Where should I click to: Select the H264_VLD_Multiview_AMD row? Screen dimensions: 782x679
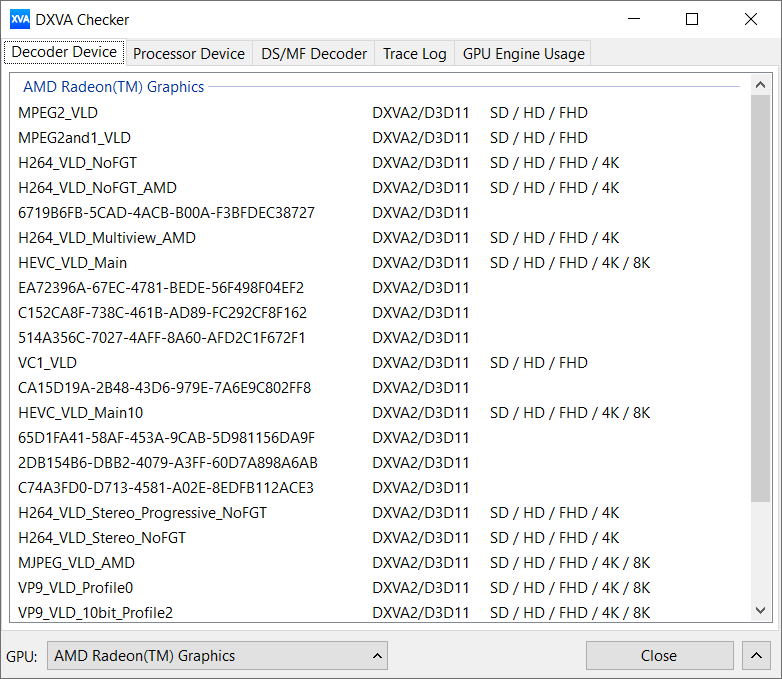pyautogui.click(x=380, y=237)
